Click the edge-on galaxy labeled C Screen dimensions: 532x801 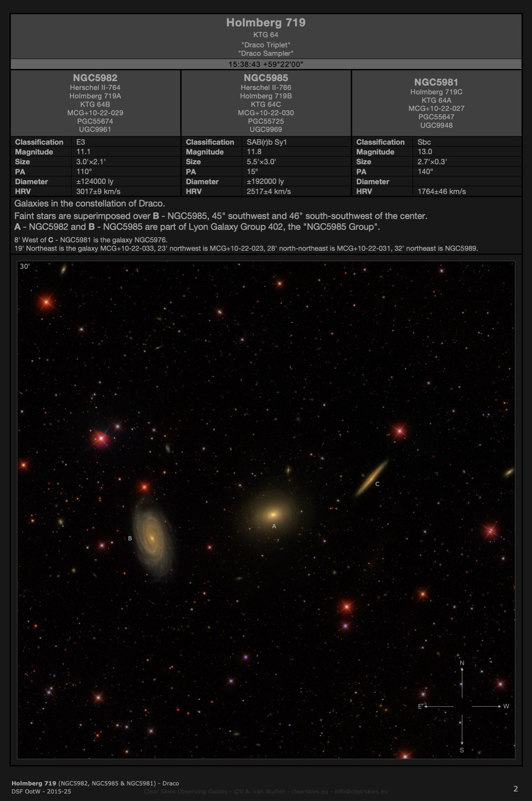point(371,477)
